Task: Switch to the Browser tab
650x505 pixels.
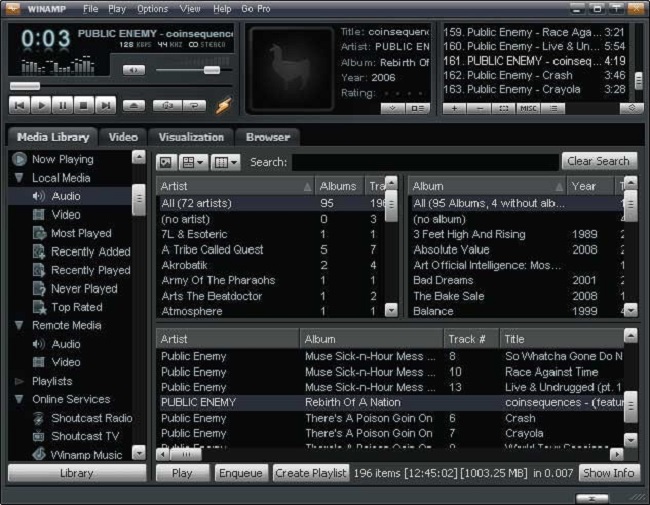Action: tap(268, 137)
